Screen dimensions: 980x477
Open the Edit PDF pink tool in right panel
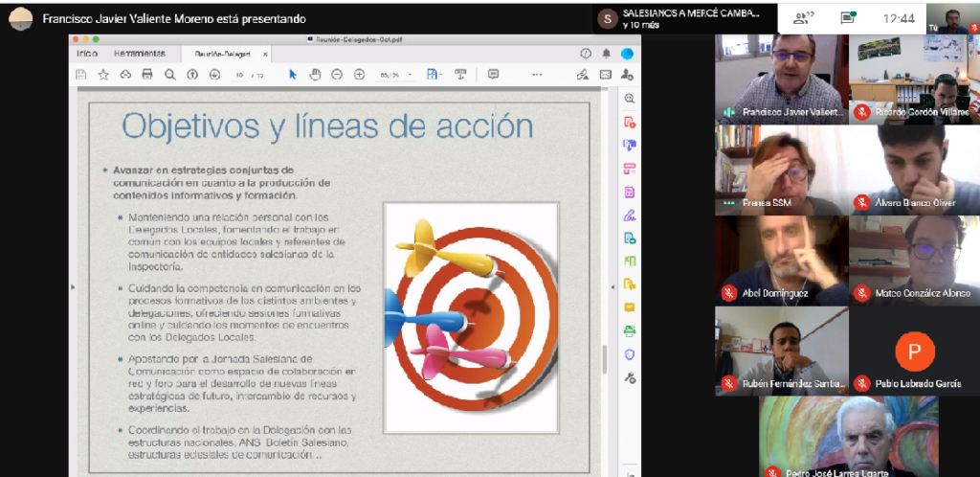click(x=630, y=169)
